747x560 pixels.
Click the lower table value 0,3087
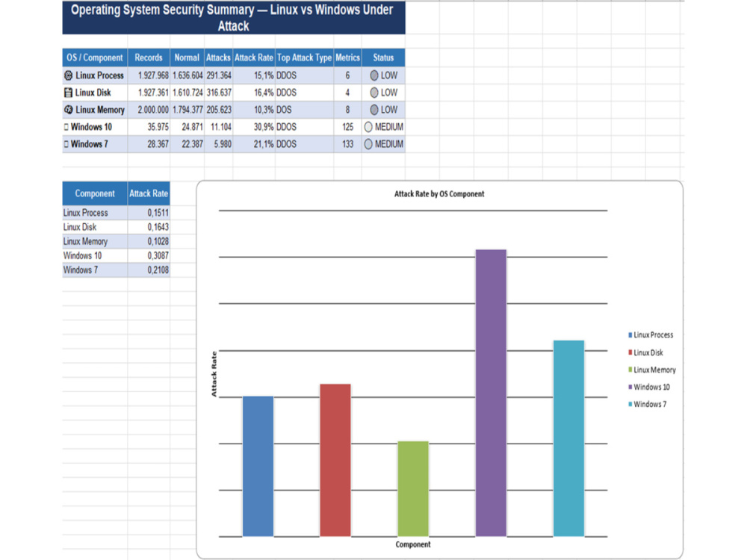pos(149,255)
